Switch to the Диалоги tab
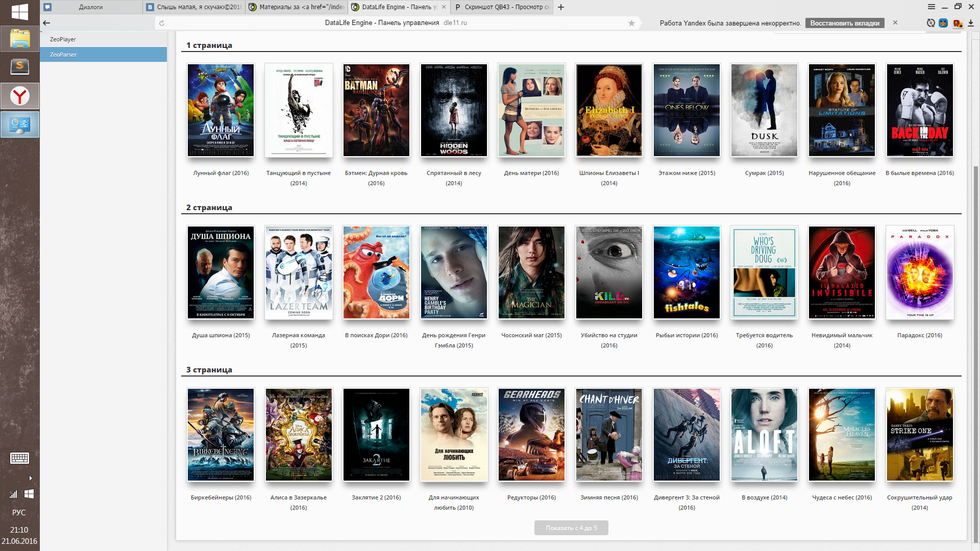The width and height of the screenshot is (980, 551). point(91,7)
